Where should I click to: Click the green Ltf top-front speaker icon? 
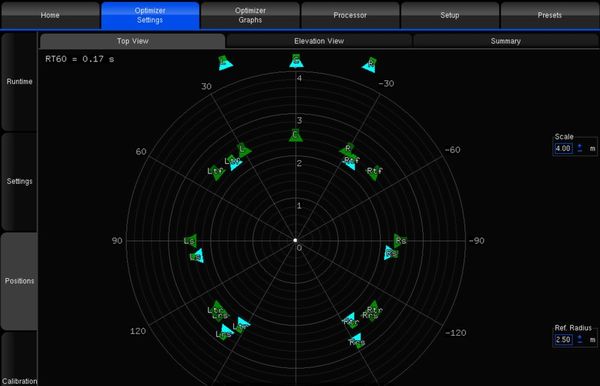coord(217,172)
